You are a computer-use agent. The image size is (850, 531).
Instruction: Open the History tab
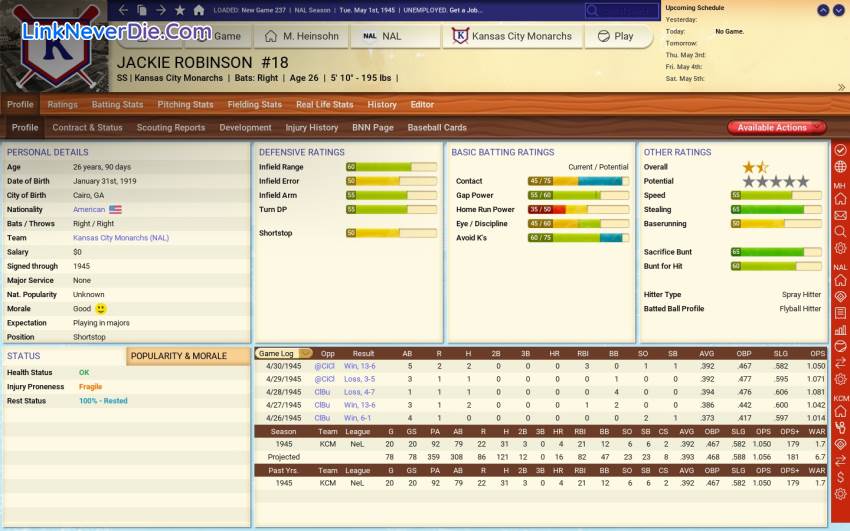tap(382, 105)
